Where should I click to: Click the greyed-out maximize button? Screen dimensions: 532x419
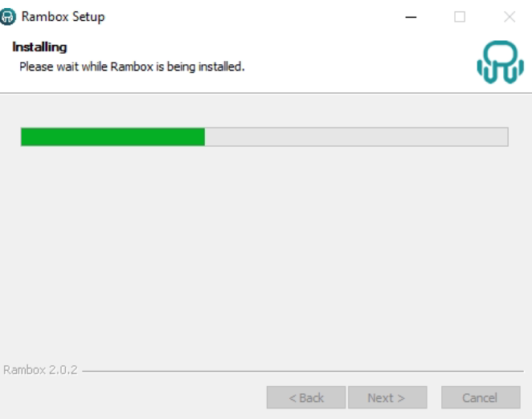(x=460, y=17)
